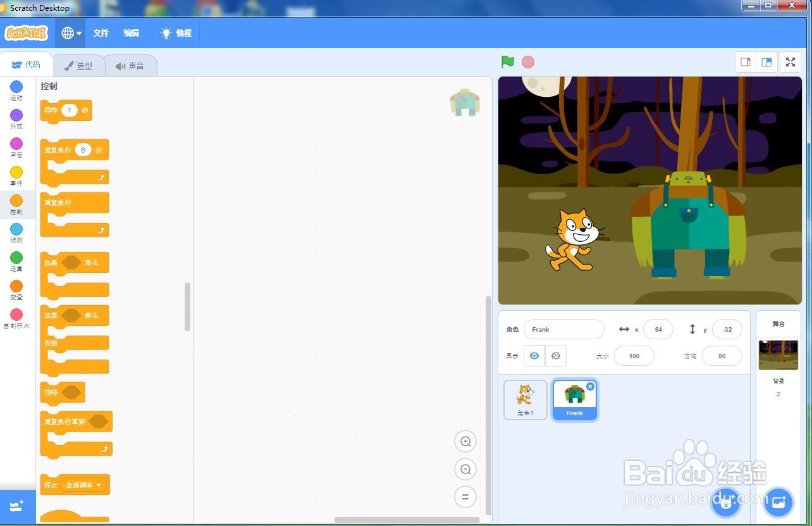The image size is (812, 526).
Task: Switch to the 造型 costumes tab
Action: coord(78,66)
